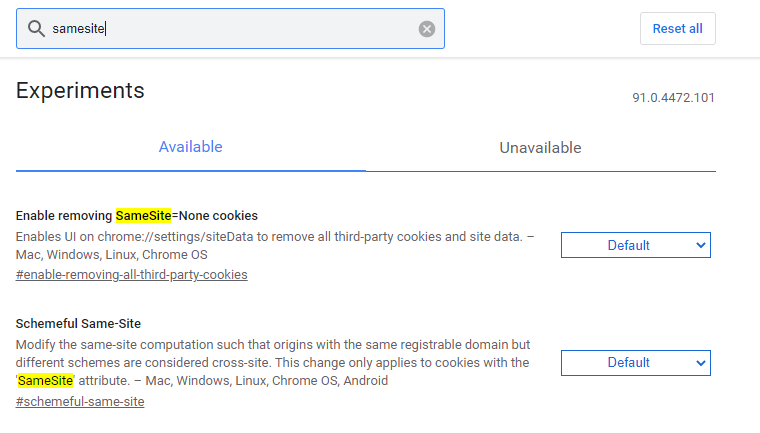The height and width of the screenshot is (433, 760).
Task: Open the Default dropdown for Schemeful Same-Site
Action: [629, 363]
